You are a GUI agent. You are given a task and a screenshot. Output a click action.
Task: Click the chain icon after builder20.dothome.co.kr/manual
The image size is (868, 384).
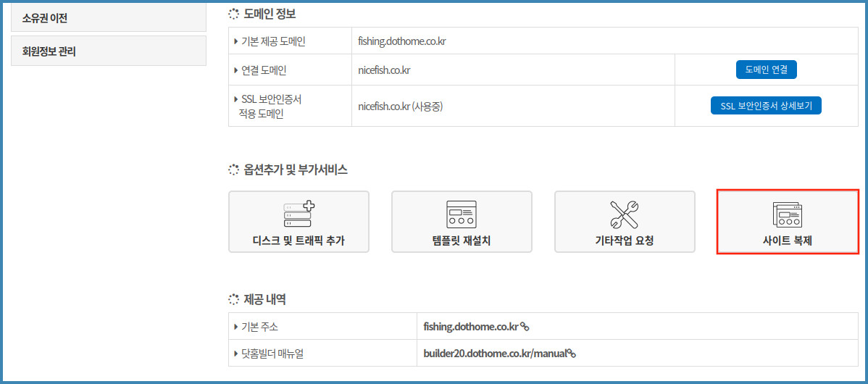[x=571, y=354]
